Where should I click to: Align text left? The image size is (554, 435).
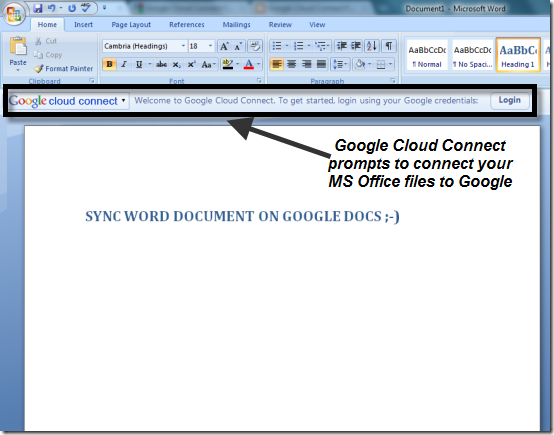(x=277, y=64)
